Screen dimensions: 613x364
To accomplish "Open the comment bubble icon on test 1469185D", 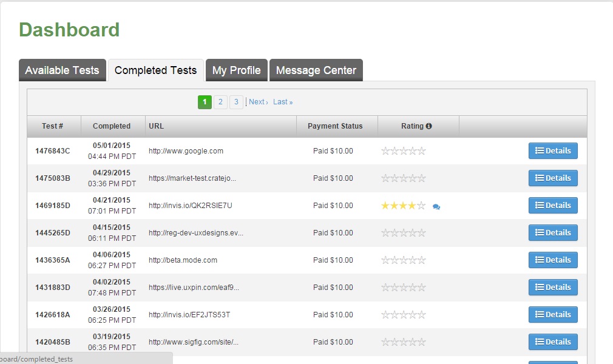I will [436, 206].
